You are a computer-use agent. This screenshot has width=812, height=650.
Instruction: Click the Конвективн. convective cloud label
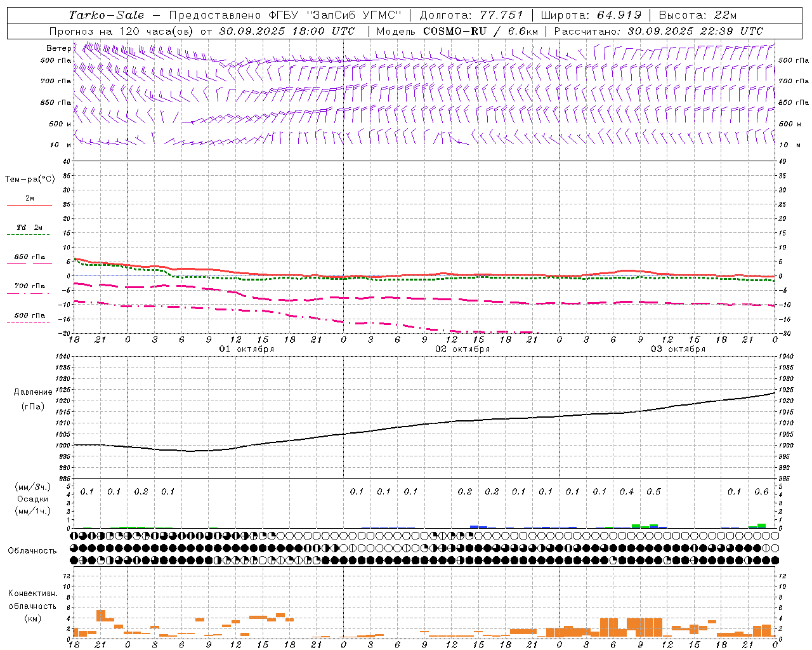tap(33, 594)
